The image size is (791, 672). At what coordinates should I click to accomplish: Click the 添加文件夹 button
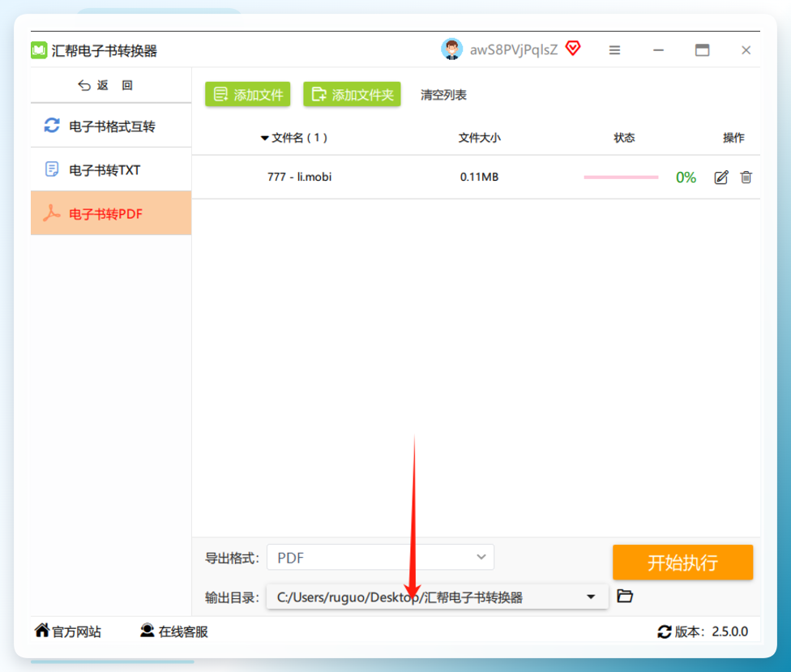pyautogui.click(x=352, y=94)
